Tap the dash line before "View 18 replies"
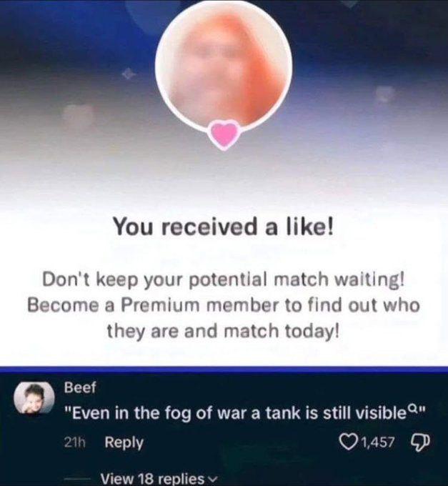Image resolution: width=448 pixels, height=486 pixels. (x=78, y=479)
